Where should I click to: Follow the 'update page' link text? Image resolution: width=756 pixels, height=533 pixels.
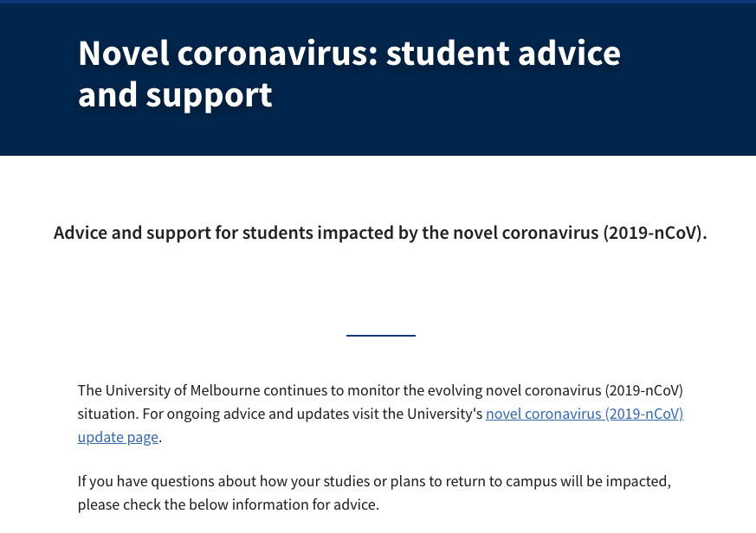pos(118,438)
